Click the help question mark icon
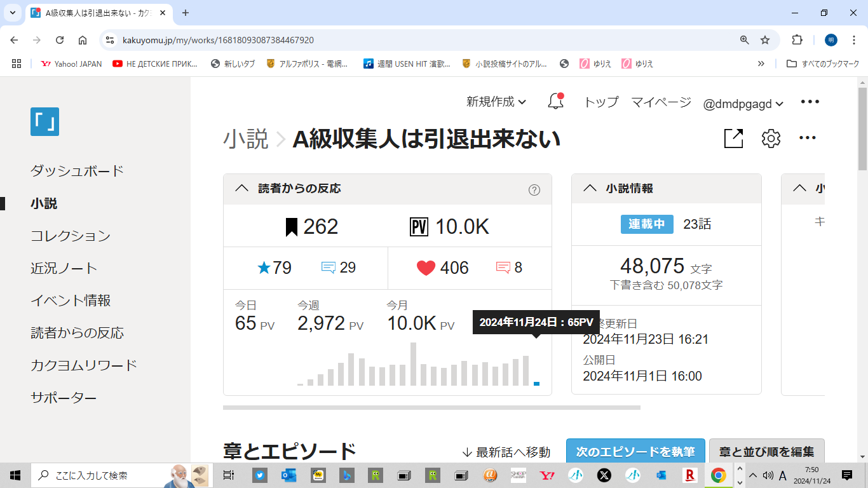The width and height of the screenshot is (868, 488). coord(534,189)
